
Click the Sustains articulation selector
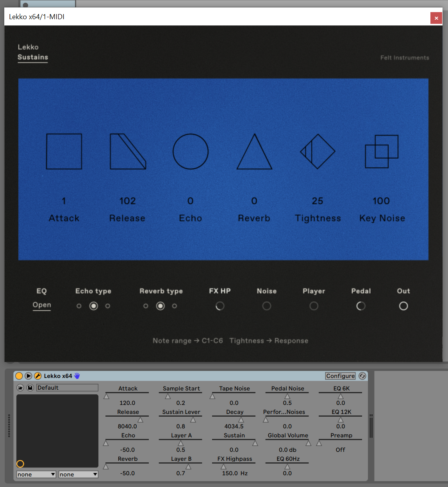coord(33,57)
